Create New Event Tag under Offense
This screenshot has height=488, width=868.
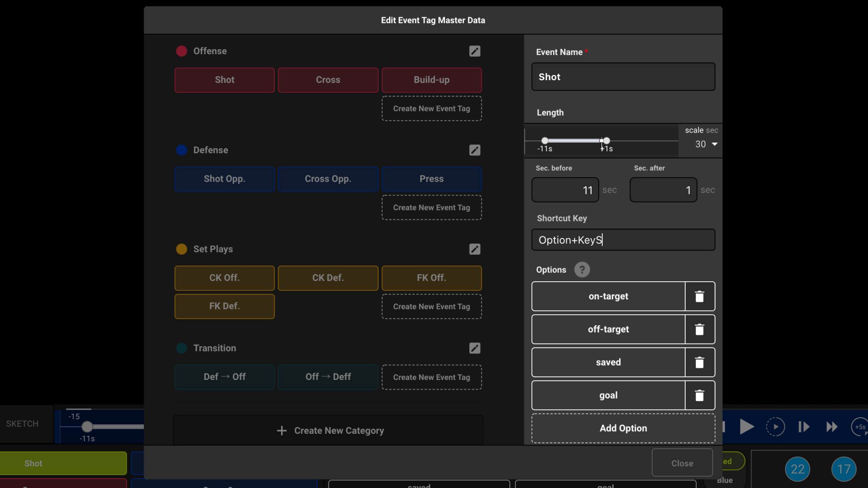431,108
